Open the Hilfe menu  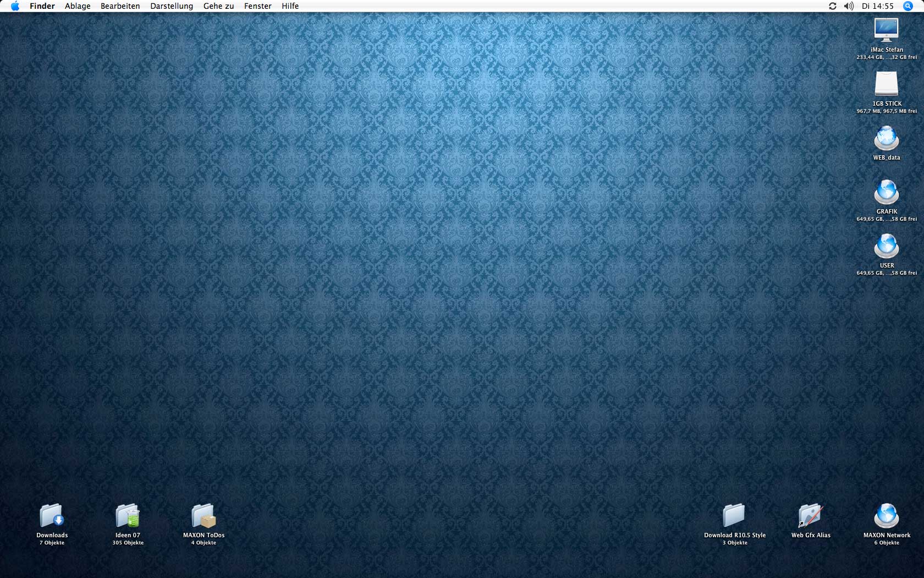290,6
